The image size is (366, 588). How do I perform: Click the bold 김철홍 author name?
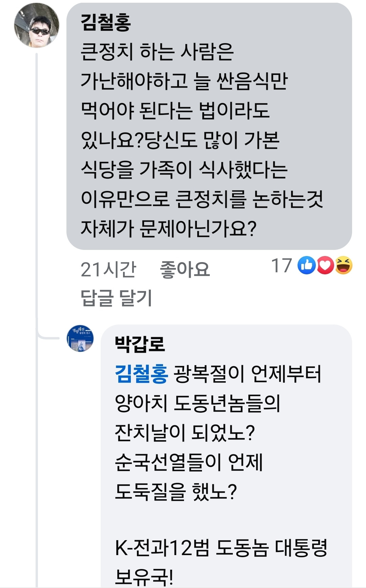click(106, 23)
